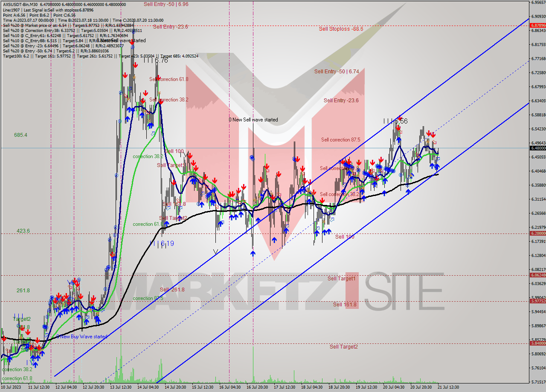546x392 pixels.
Task: Click the black 6.48000 current price tag
Action: [538, 148]
